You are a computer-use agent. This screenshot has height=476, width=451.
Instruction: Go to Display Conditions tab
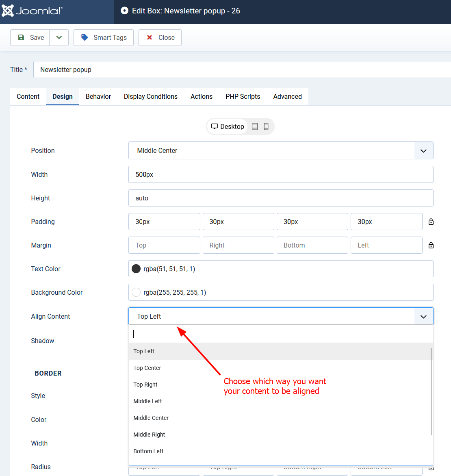(x=150, y=96)
